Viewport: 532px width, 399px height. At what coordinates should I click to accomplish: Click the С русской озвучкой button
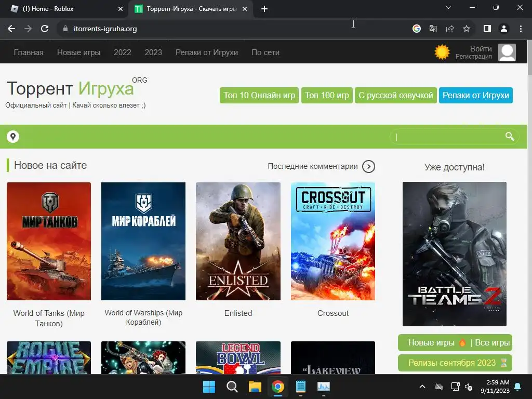pyautogui.click(x=395, y=96)
